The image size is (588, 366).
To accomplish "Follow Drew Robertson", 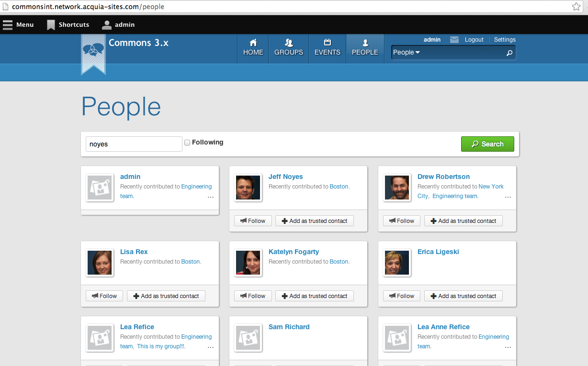I will pos(402,221).
